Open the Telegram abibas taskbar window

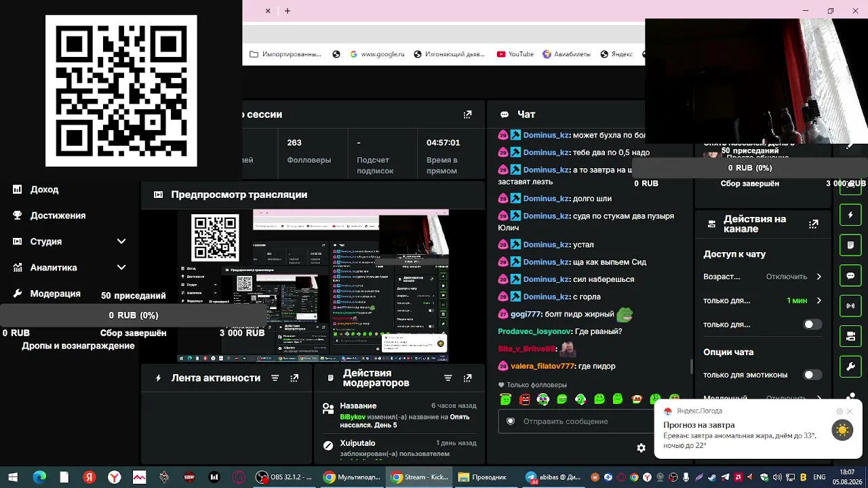(553, 477)
